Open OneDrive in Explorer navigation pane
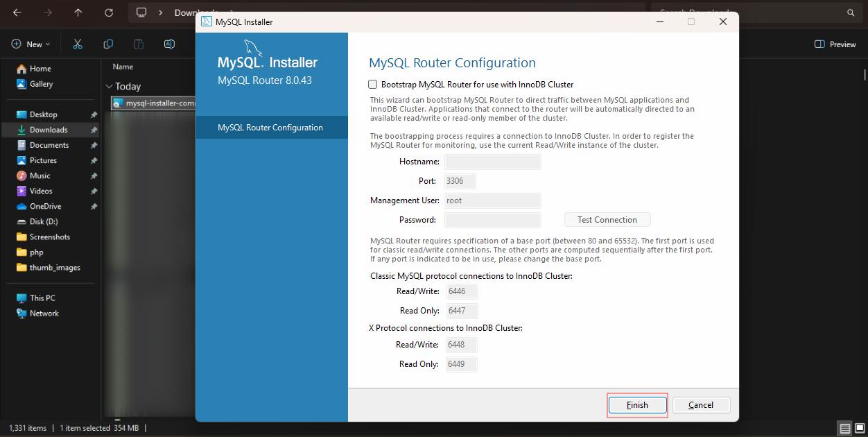 click(45, 206)
